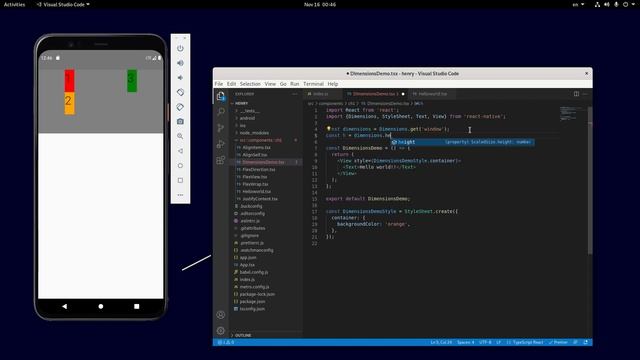This screenshot has height=360, width=640.
Task: Open App.tsx in the explorer
Action: [247, 265]
